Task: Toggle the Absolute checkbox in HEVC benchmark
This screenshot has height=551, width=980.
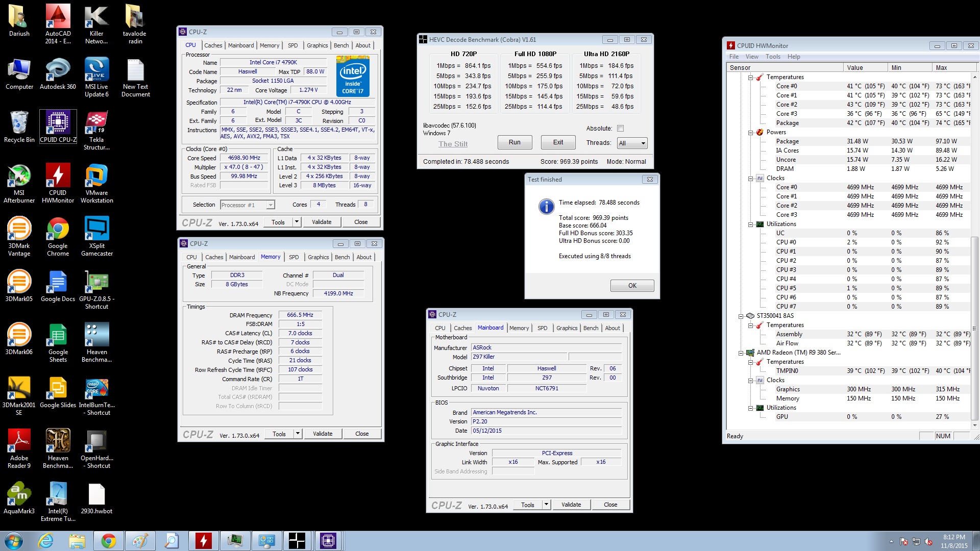Action: point(620,129)
